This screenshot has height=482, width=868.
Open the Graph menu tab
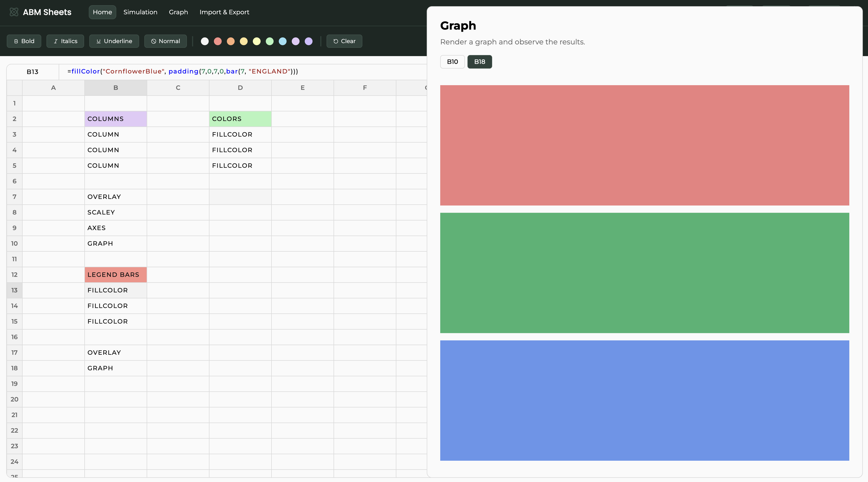click(x=178, y=12)
